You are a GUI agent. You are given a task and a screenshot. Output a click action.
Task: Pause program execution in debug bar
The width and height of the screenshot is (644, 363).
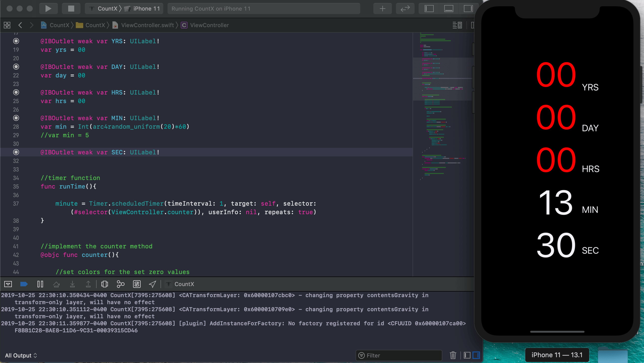[x=40, y=284]
